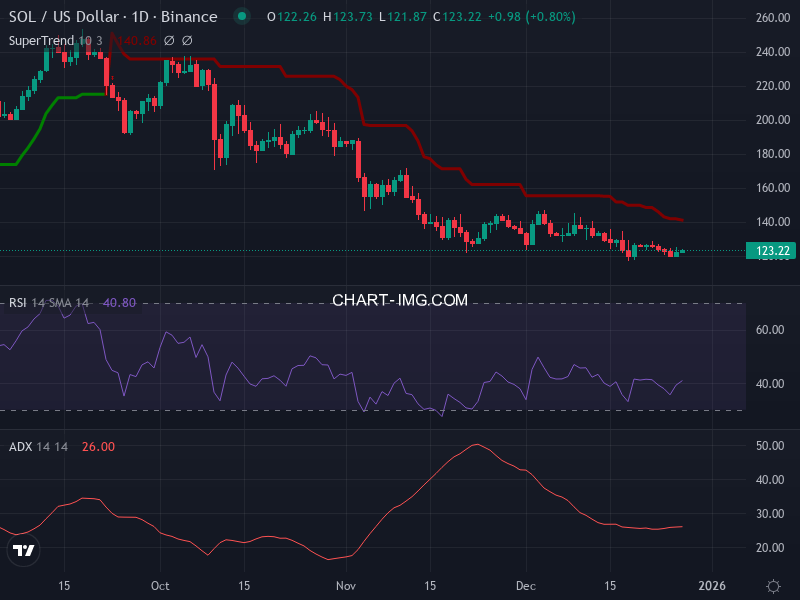
Task: Click the SOL / US Dollar symbol title
Action: tap(113, 17)
